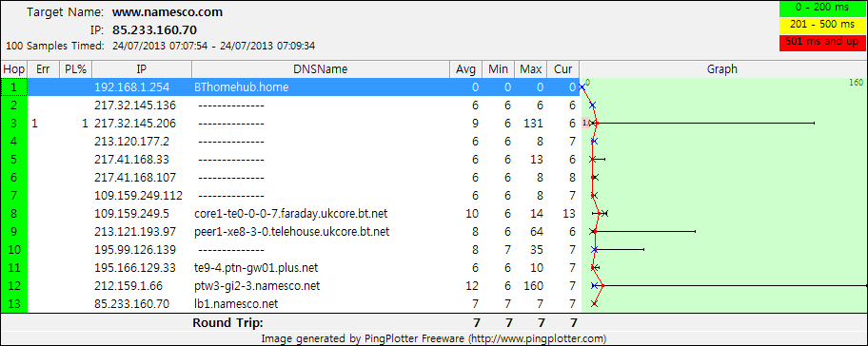Click IP address 213.121.193.97
This screenshot has height=346, width=868.
[135, 232]
